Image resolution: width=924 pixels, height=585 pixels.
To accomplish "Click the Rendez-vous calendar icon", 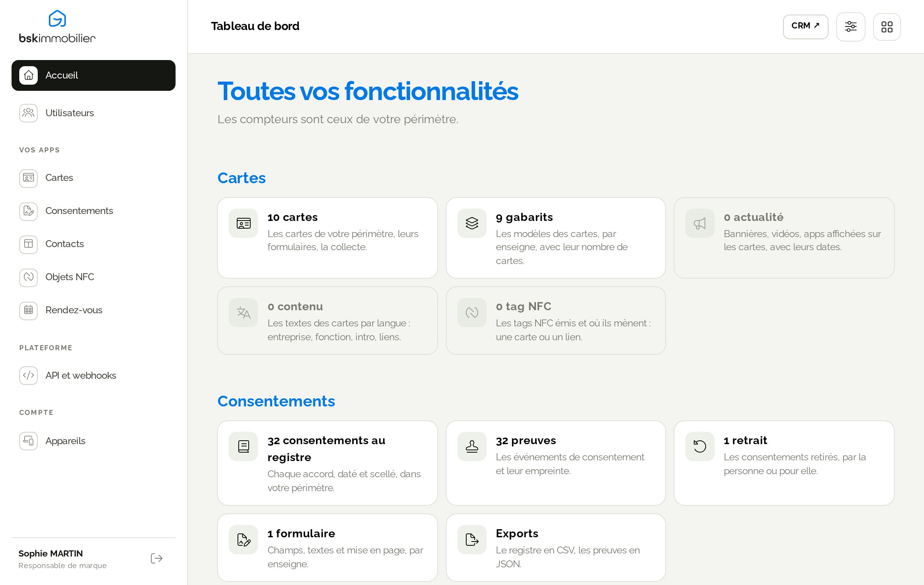I will pos(28,310).
